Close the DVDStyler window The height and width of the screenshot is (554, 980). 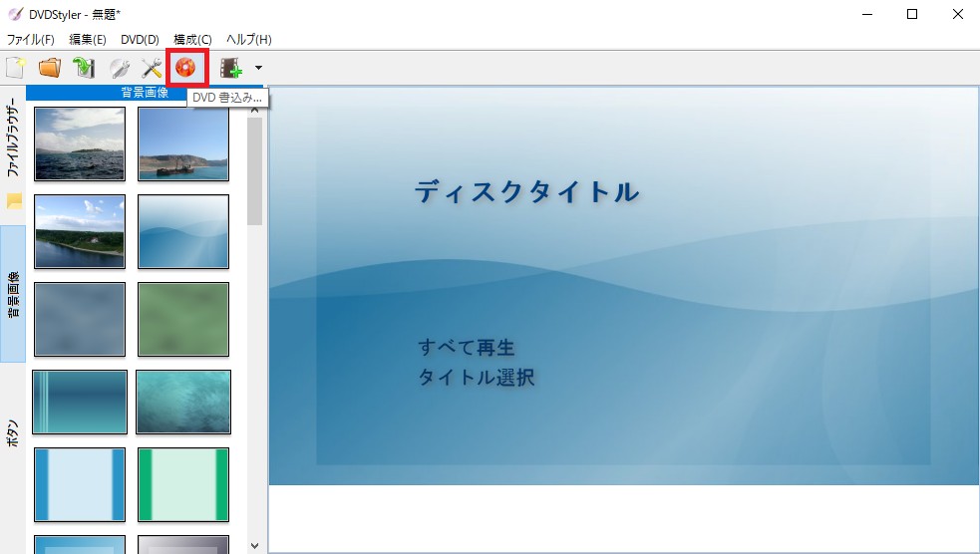point(957,14)
